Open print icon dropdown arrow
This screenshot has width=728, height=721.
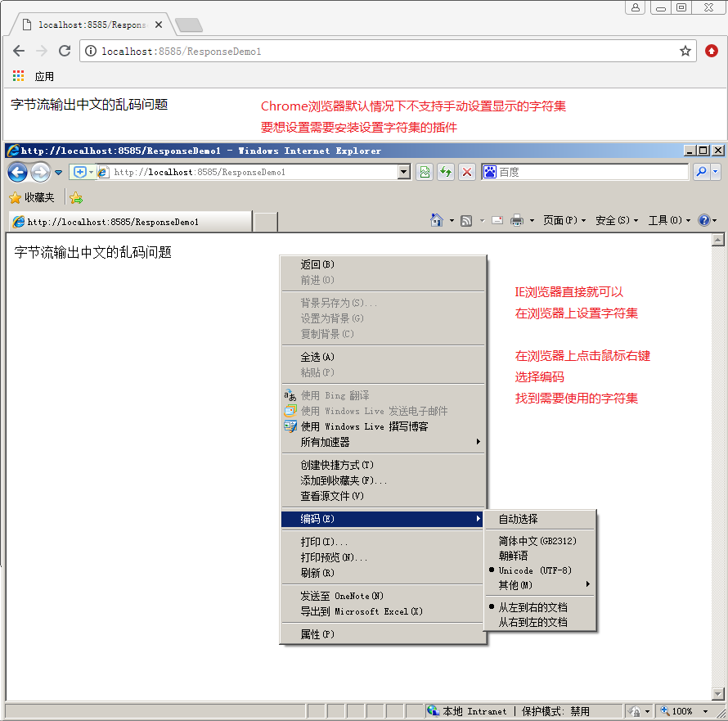point(532,221)
